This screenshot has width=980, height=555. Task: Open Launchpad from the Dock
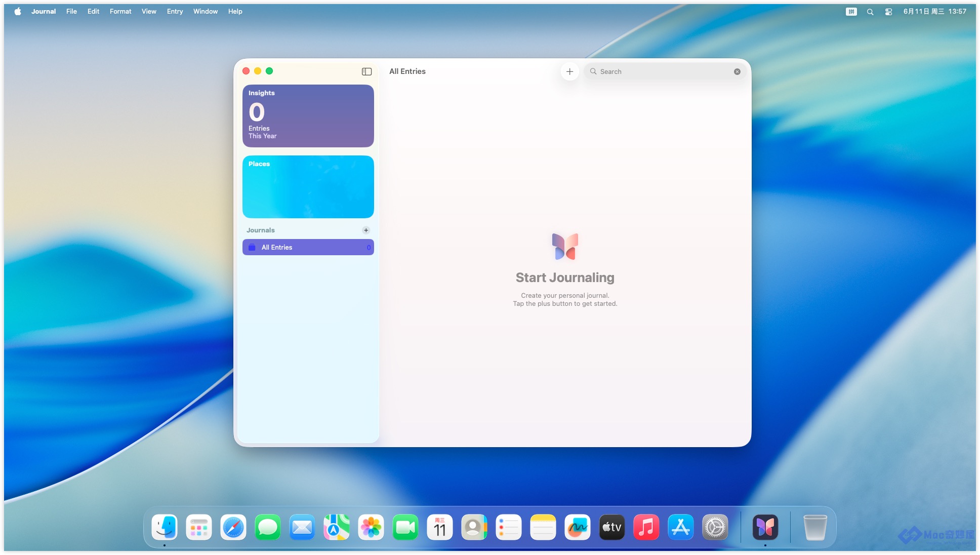(x=199, y=527)
